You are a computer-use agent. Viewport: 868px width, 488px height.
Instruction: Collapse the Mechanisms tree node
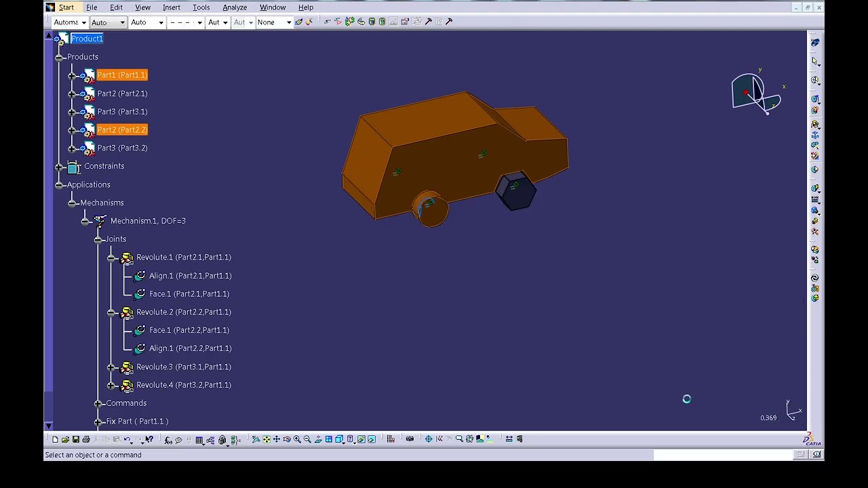click(x=73, y=203)
